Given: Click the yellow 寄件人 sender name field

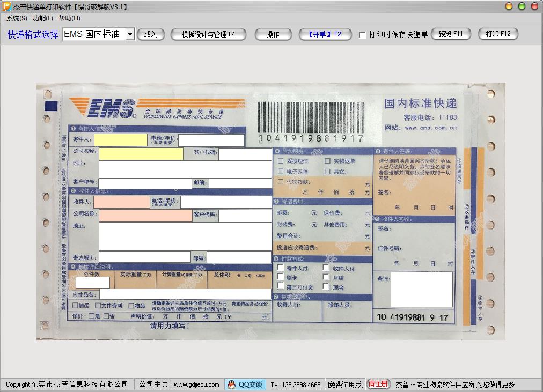Looking at the screenshot, I should 120,140.
